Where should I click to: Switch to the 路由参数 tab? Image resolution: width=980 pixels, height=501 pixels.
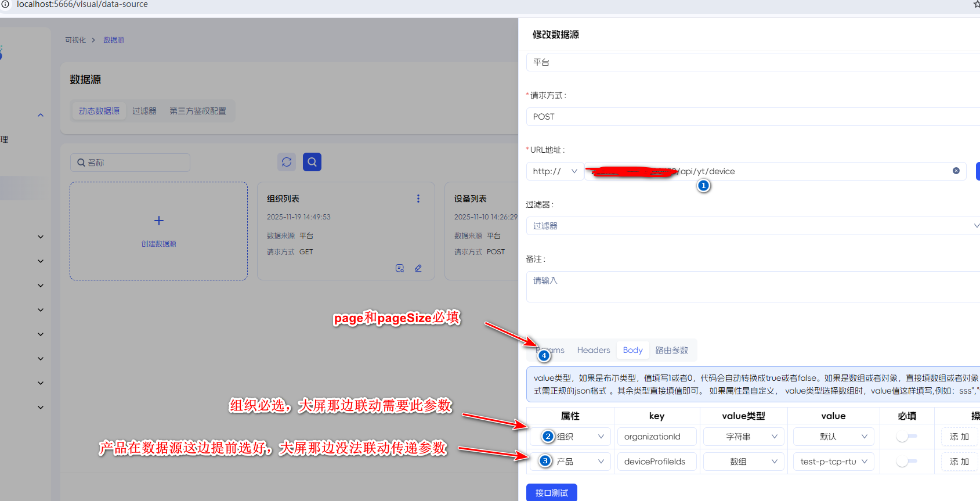[x=671, y=350]
